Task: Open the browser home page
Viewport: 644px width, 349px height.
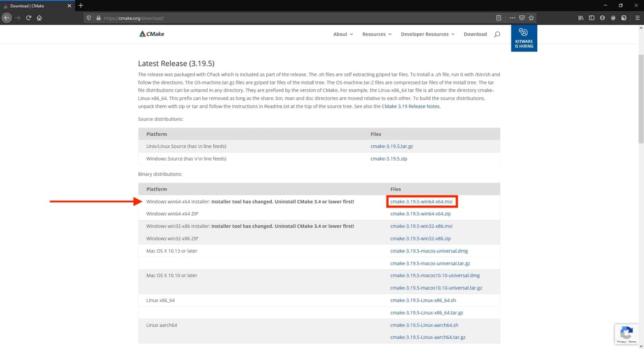Action: tap(39, 18)
